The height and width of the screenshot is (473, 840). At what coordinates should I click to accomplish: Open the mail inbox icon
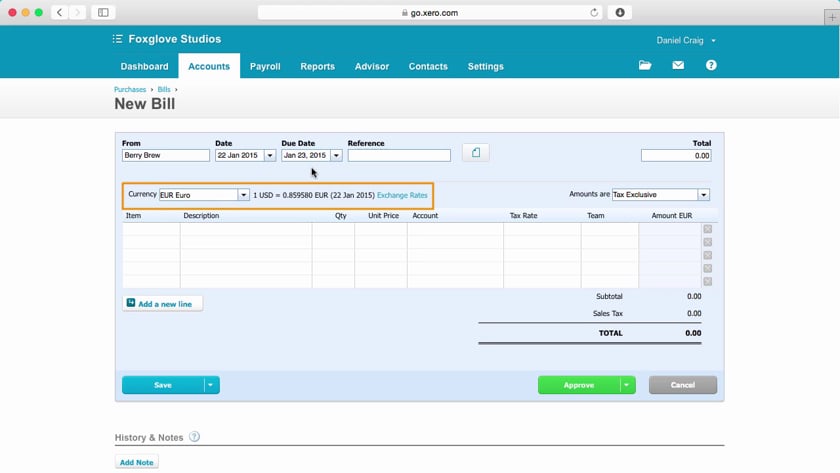tap(678, 65)
